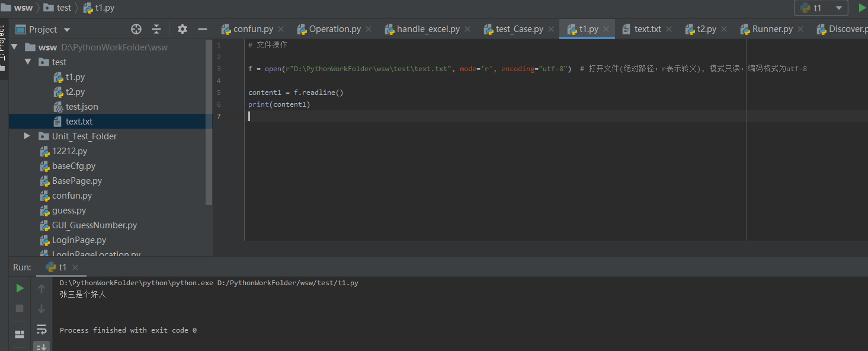Close the t2.py editor tab
This screenshot has height=351, width=868.
tap(724, 29)
